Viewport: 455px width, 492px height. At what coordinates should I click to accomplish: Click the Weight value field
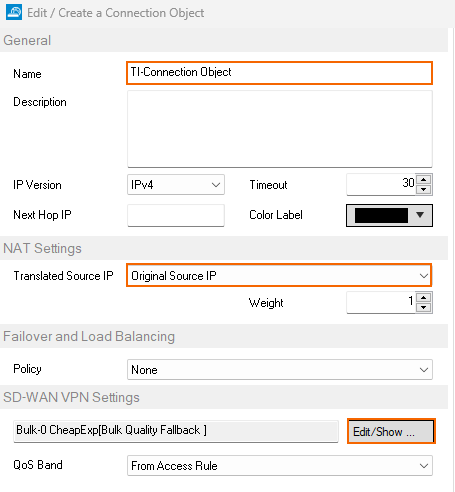tap(381, 302)
